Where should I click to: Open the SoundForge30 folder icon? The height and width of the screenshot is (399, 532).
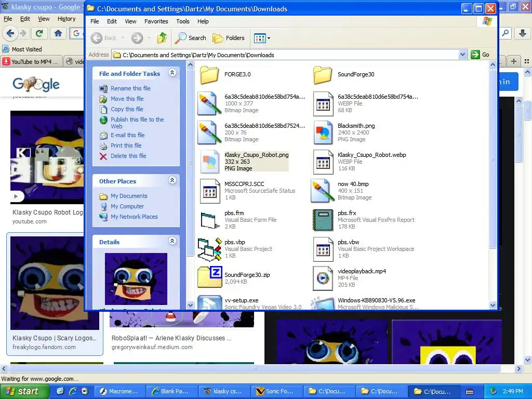pos(323,75)
